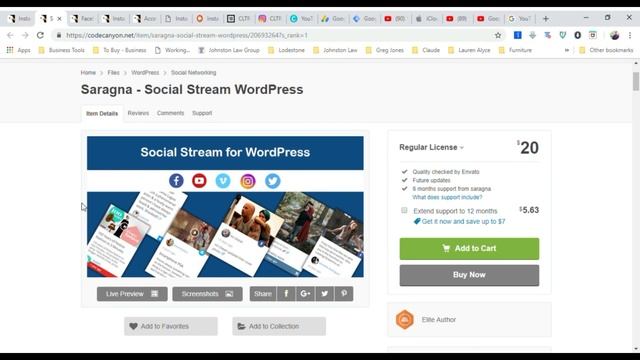Add item to Collection

(279, 327)
